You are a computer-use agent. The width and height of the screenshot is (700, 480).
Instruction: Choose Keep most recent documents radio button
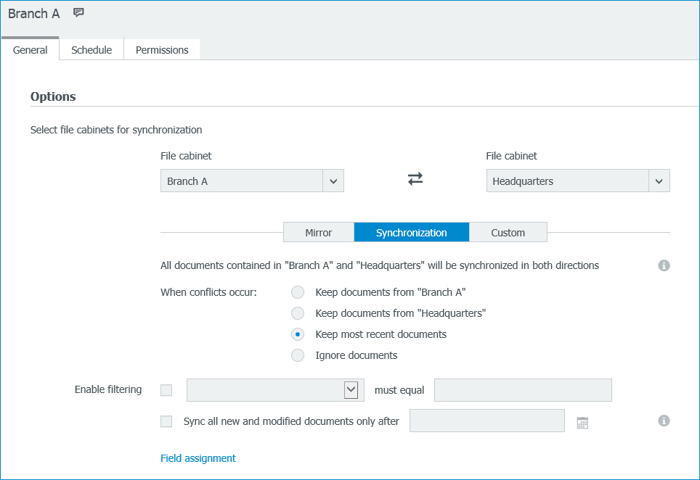298,334
